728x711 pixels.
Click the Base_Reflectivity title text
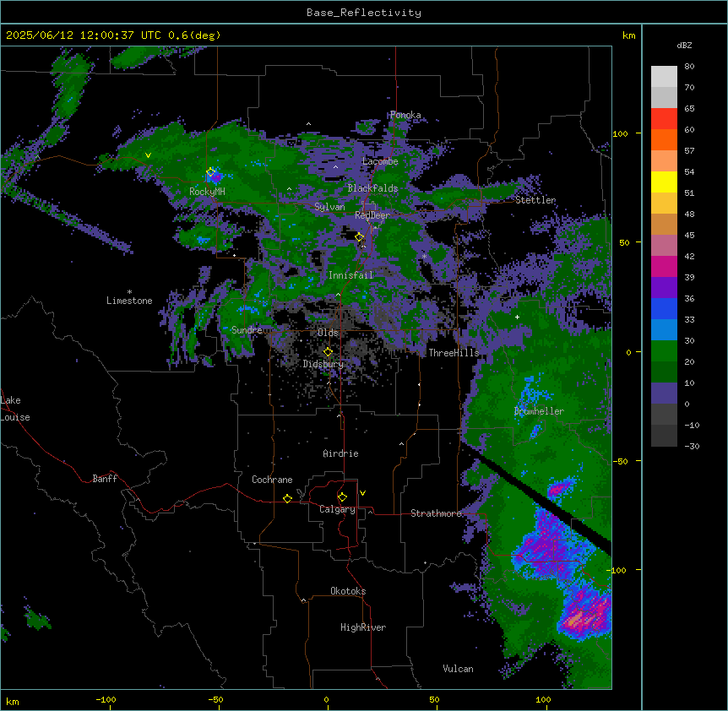coord(364,13)
